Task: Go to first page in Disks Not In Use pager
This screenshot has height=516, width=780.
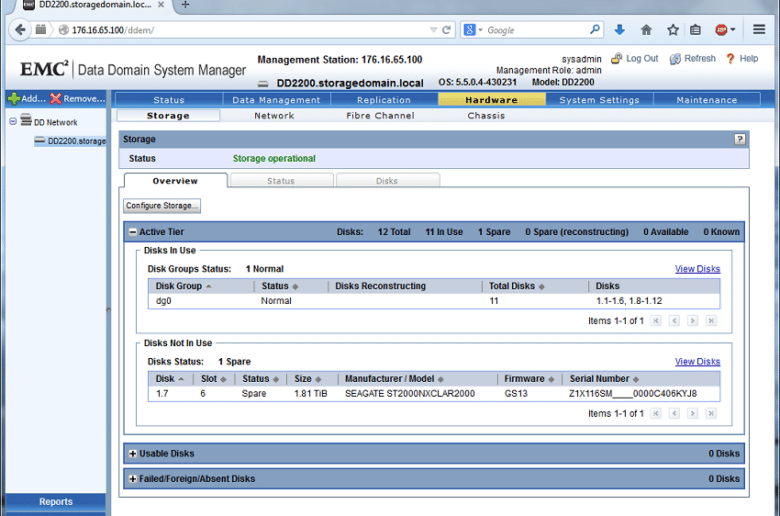Action: pyautogui.click(x=656, y=413)
